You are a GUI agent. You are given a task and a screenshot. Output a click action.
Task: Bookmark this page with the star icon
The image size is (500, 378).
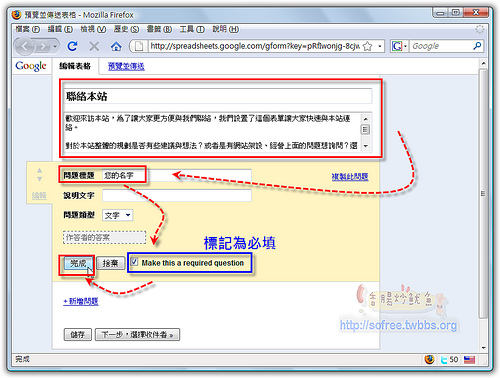(x=367, y=46)
